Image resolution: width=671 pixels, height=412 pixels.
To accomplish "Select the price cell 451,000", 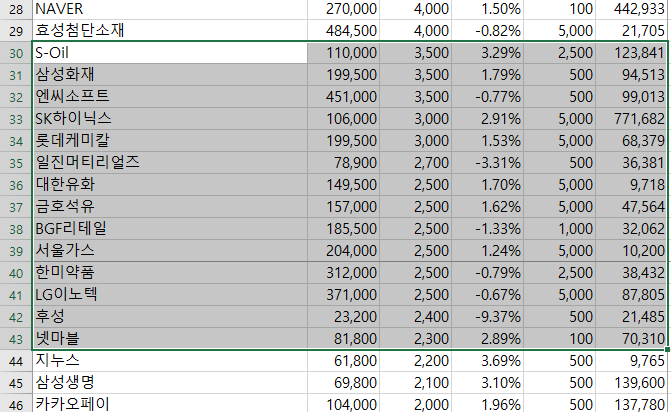I will coord(343,97).
